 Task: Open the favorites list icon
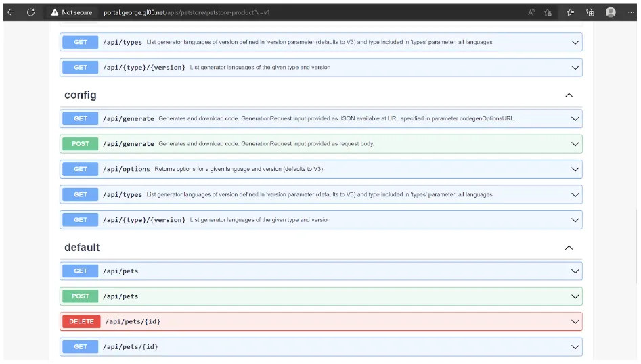pyautogui.click(x=571, y=12)
